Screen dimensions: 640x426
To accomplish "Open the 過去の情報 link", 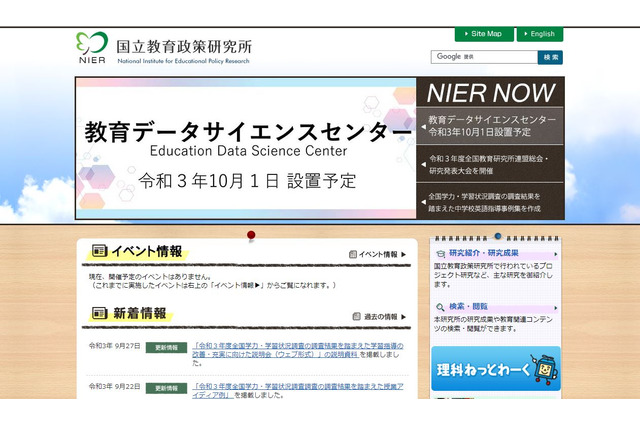I will pyautogui.click(x=380, y=317).
